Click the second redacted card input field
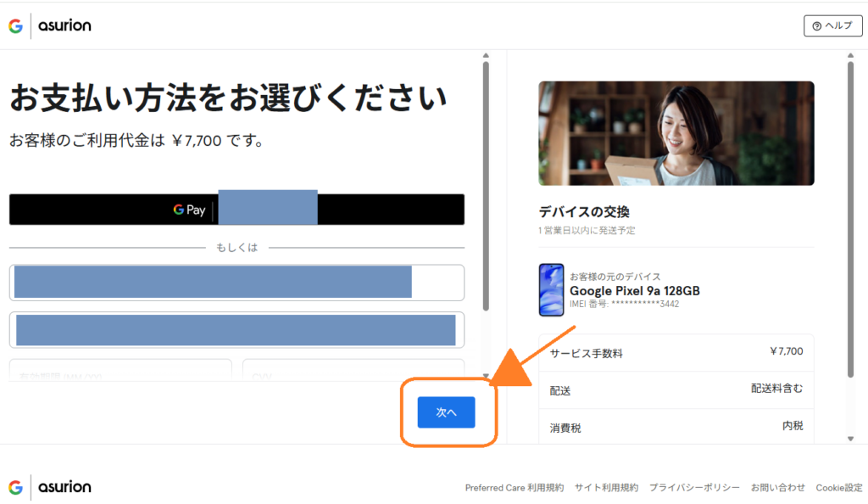Viewport: 868px width, 504px height. 236,330
